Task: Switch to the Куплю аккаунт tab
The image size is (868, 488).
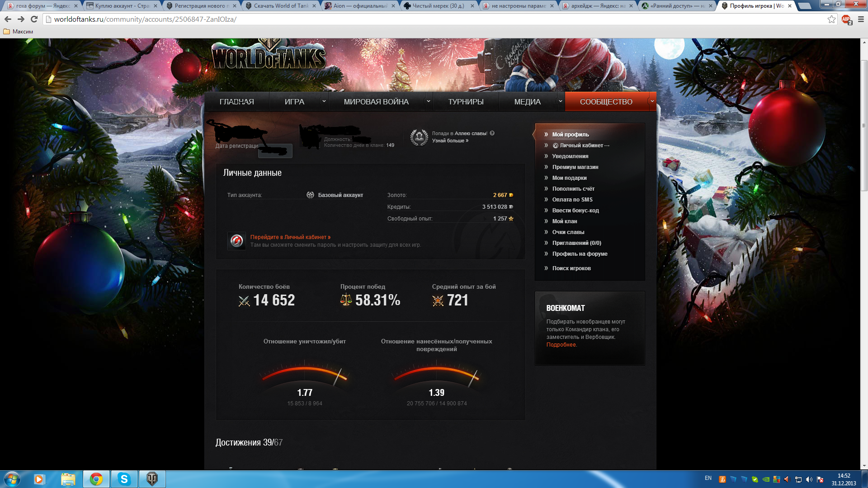Action: 122,6
